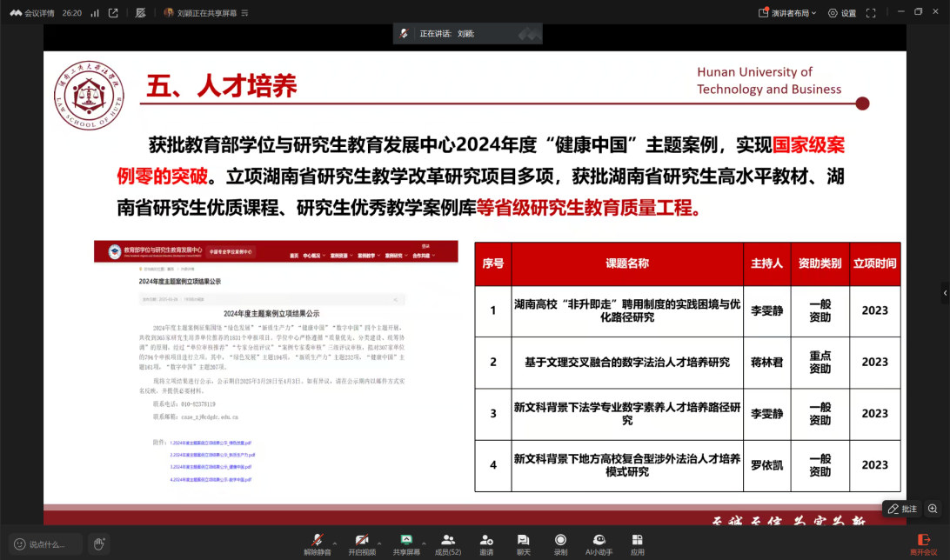Open members list 成员(52)
The height and width of the screenshot is (560, 950).
(x=448, y=543)
